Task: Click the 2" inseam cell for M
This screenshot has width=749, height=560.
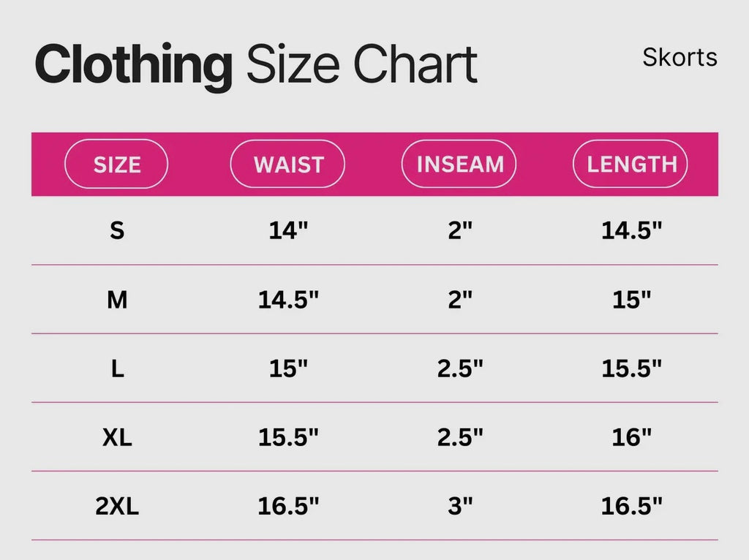Action: click(460, 300)
